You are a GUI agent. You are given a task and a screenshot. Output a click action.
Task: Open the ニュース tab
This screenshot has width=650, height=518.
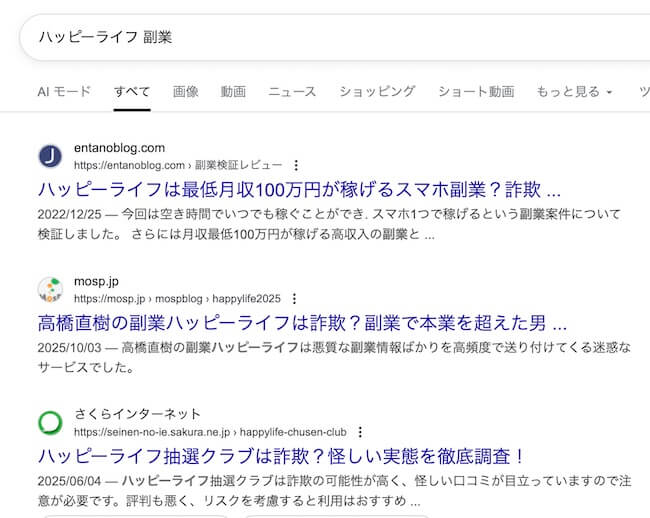point(292,92)
